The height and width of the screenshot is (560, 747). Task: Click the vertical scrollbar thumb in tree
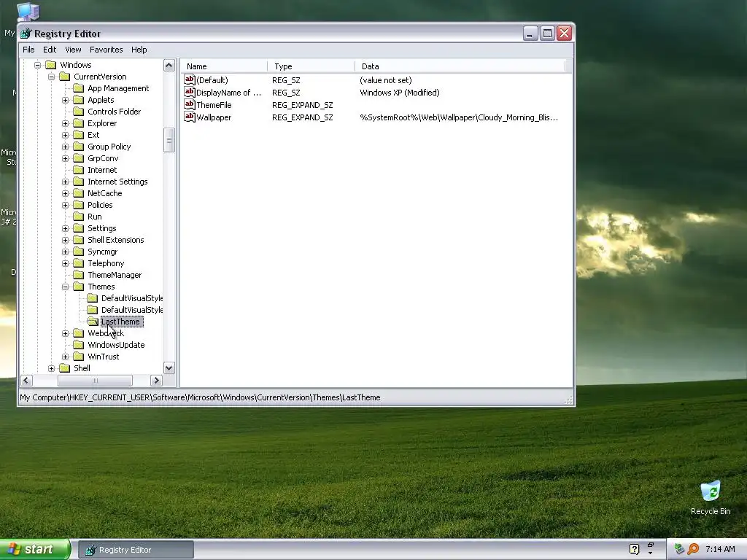pos(169,140)
